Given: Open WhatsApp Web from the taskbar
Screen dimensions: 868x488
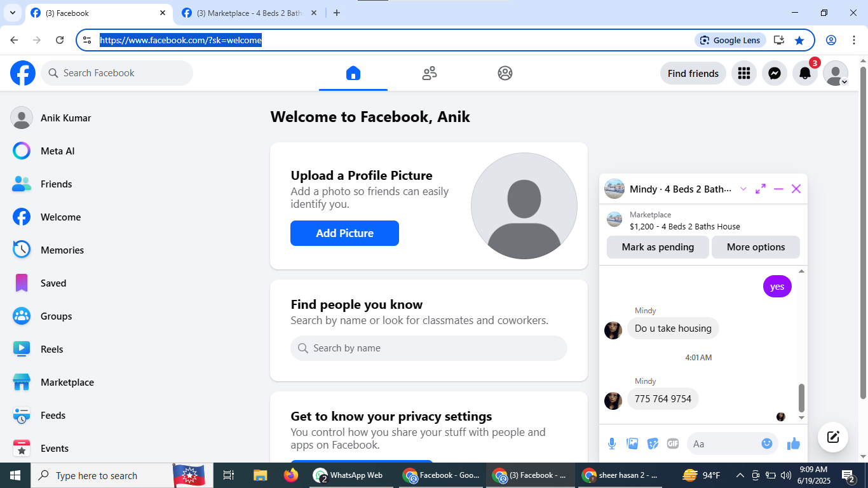Looking at the screenshot, I should (349, 475).
